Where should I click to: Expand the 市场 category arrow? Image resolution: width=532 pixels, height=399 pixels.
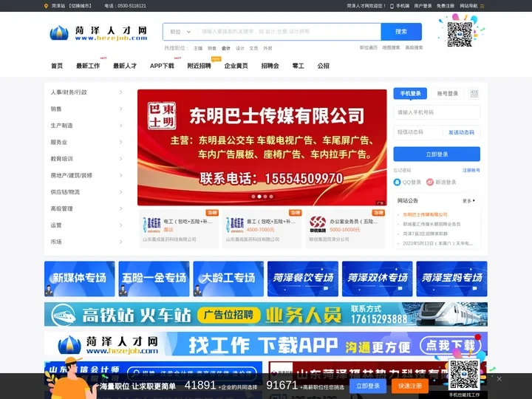[x=120, y=242]
